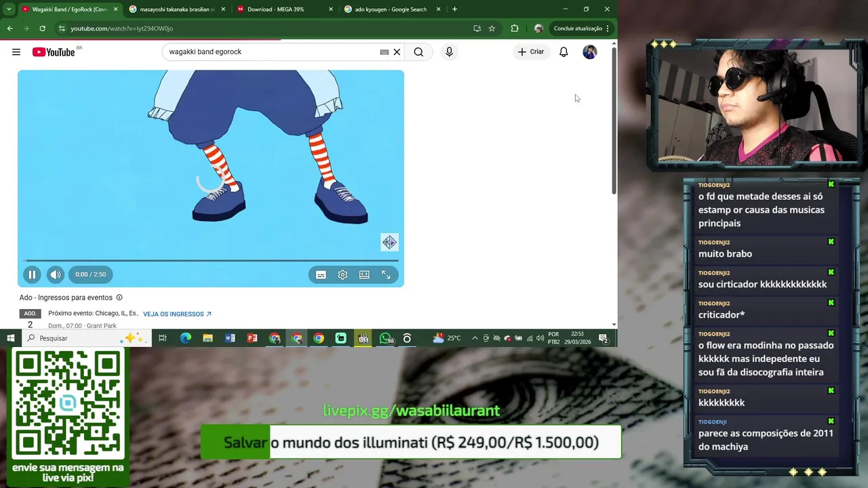868x488 pixels.
Task: Switch to the 'masayoshi takanaka brasilian' tab
Action: point(177,9)
